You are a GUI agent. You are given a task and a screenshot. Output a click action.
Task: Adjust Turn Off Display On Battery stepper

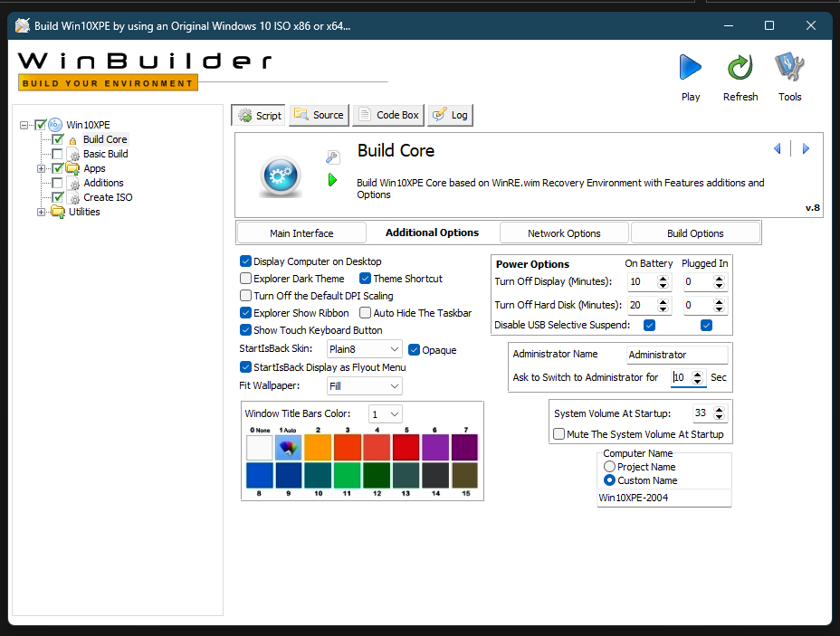(663, 281)
